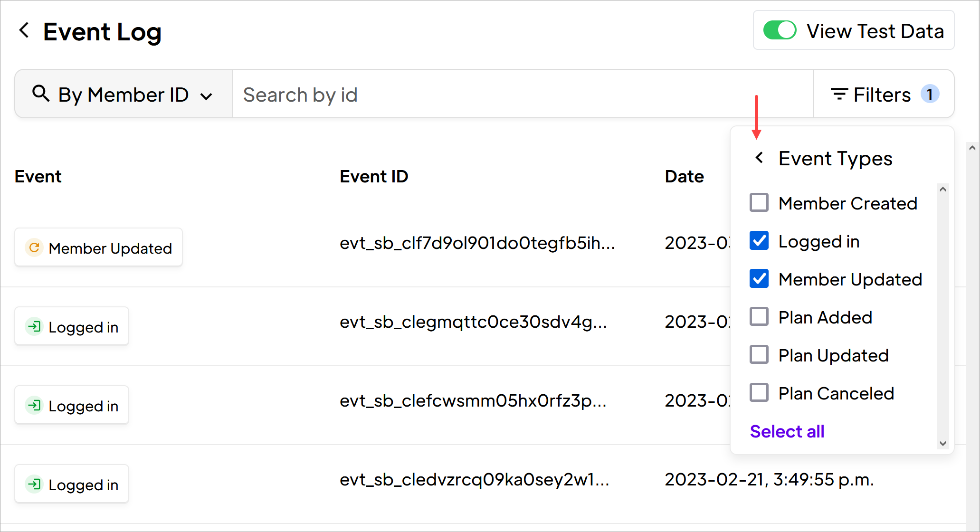Click login icon for evt_sb_clegmqttc event
The image size is (980, 532).
(x=34, y=326)
